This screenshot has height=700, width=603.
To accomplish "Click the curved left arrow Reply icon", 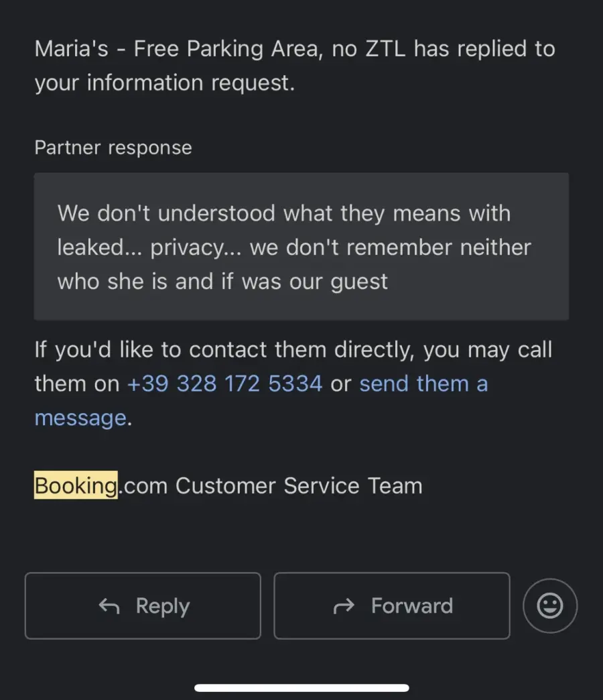I will 109,606.
